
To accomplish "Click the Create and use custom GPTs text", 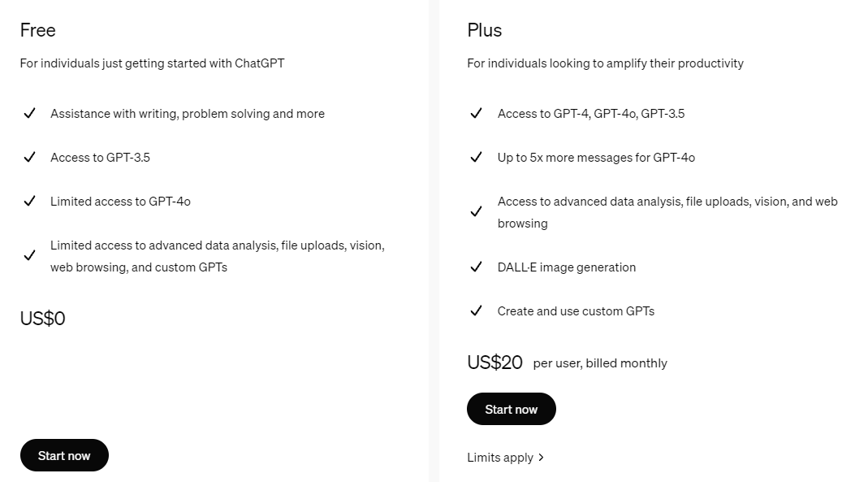I will point(576,311).
